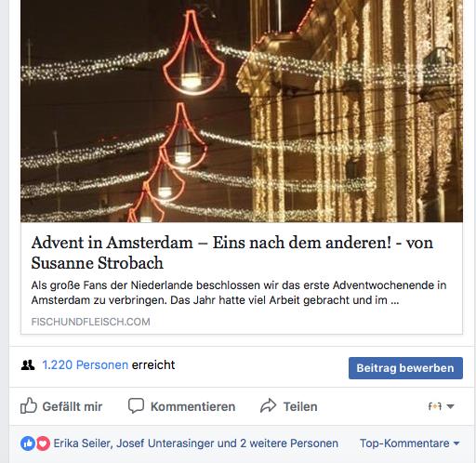This screenshot has height=463, width=476.
Task: Click the curved arrow share icon
Action: pos(268,405)
